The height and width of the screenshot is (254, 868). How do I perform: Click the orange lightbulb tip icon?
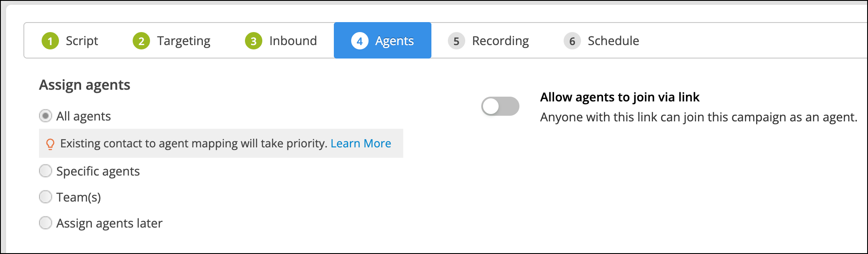point(50,144)
